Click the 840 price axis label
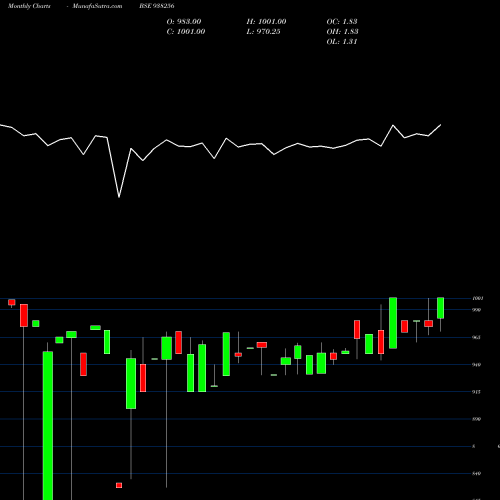This screenshot has height=500, width=500. click(x=477, y=473)
